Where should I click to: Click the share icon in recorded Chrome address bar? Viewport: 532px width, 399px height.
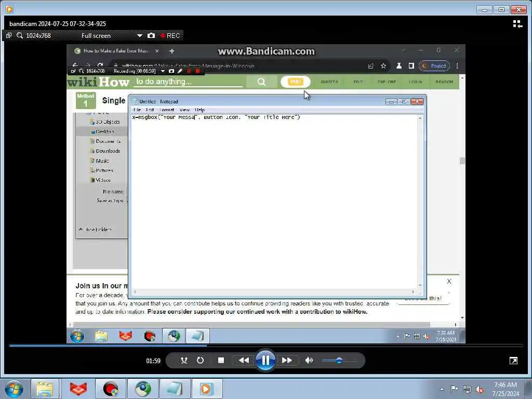pyautogui.click(x=370, y=66)
